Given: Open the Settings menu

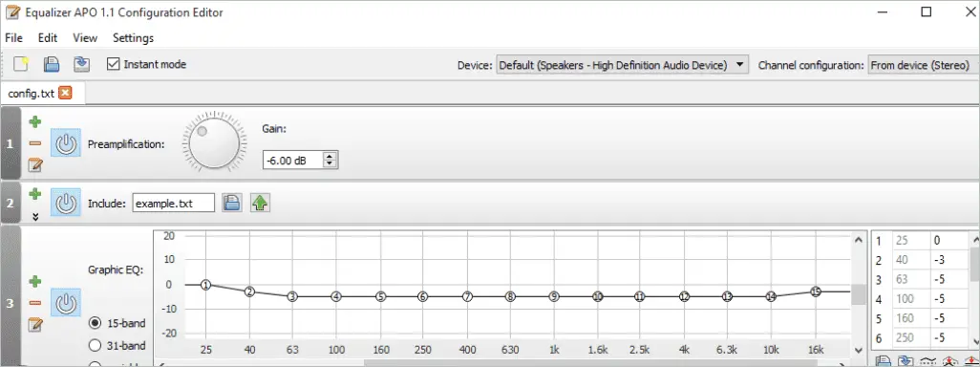Looking at the screenshot, I should [133, 38].
